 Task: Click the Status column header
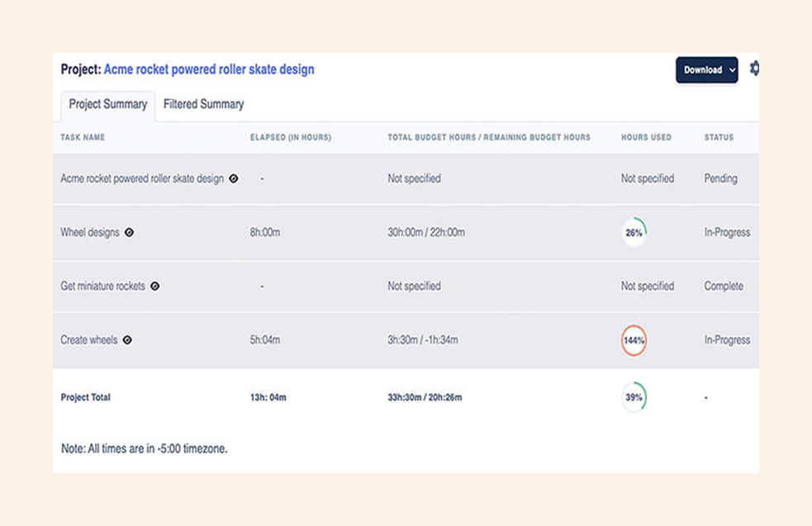pos(719,137)
